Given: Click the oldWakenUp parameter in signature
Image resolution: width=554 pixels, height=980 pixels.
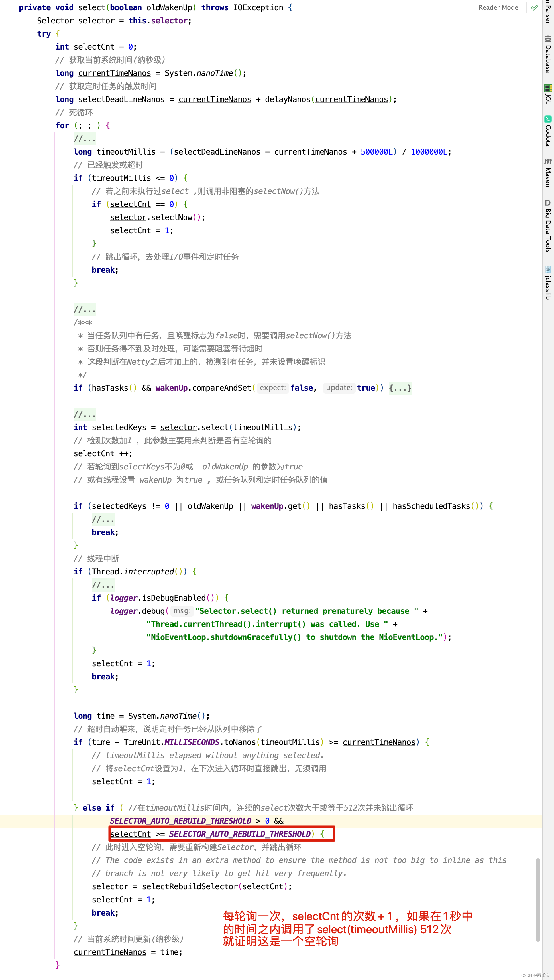Looking at the screenshot, I should (x=169, y=8).
